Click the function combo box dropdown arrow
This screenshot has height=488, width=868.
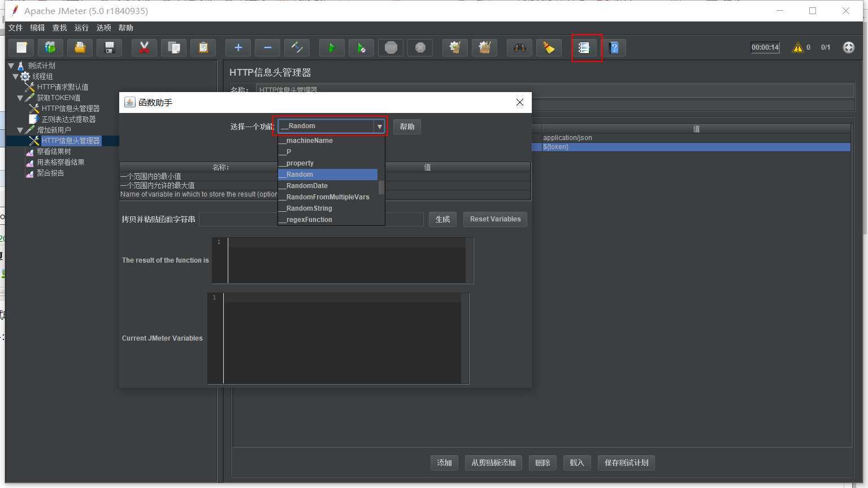click(x=379, y=127)
